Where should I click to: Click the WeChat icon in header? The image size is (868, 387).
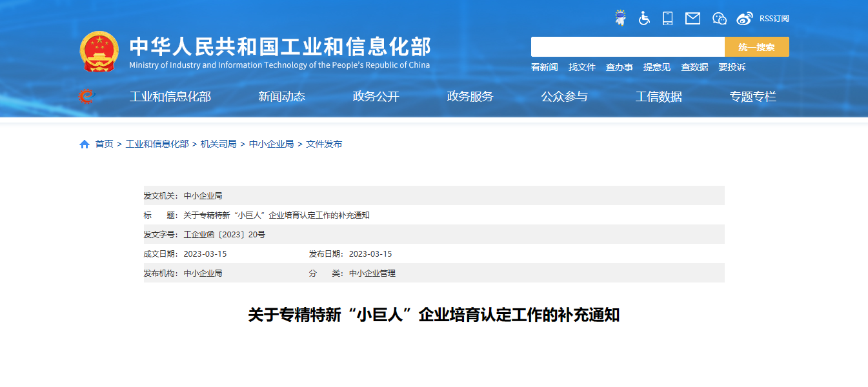(719, 18)
